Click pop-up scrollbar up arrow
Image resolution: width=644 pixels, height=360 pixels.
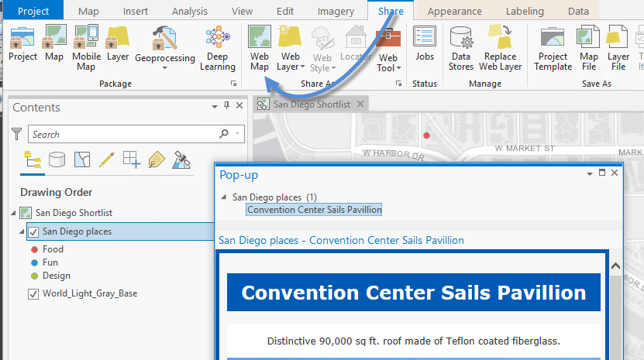(x=615, y=266)
